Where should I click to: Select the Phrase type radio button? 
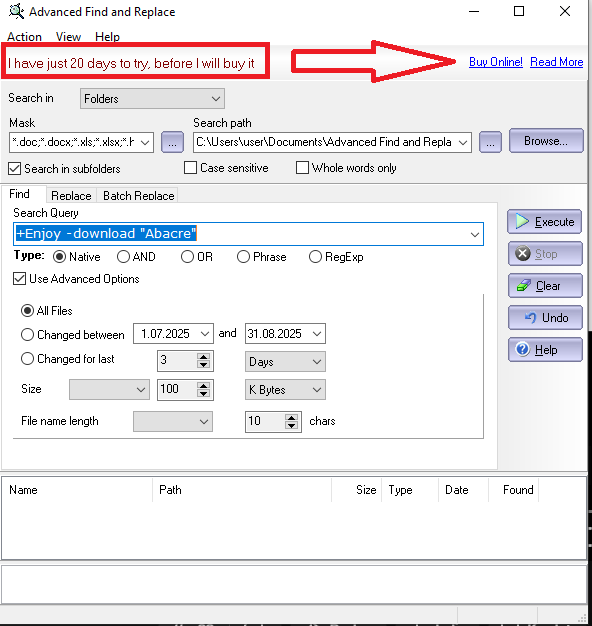(x=243, y=257)
